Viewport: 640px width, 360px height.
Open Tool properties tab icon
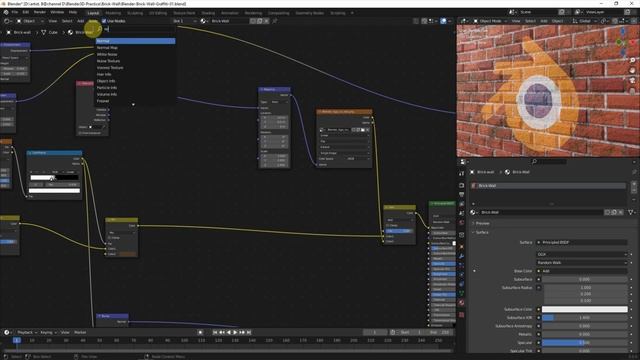click(461, 173)
